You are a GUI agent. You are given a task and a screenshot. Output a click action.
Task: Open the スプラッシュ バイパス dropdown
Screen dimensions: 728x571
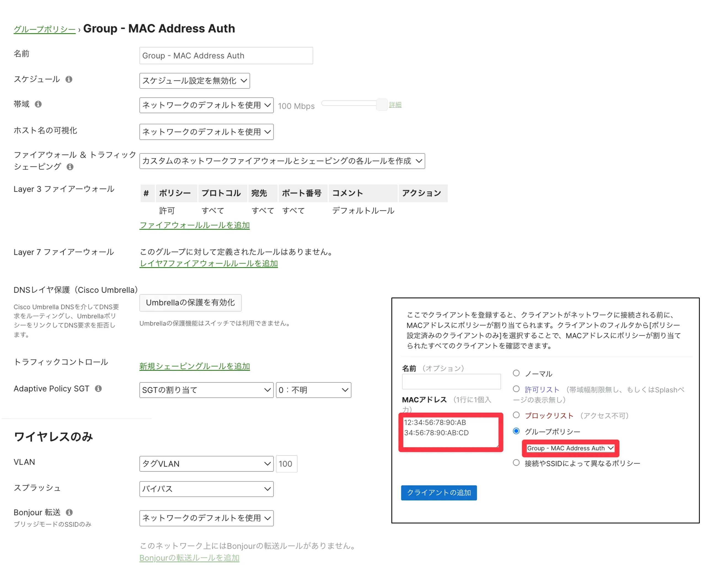click(206, 489)
